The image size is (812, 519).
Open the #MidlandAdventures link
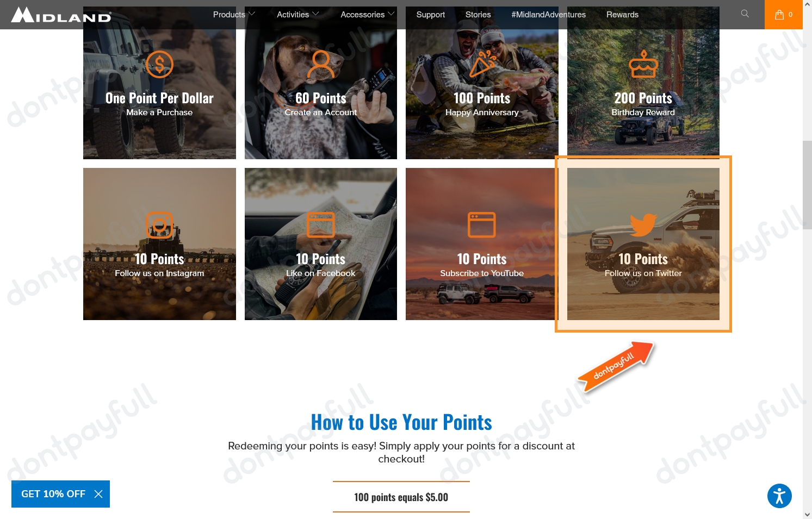[x=549, y=15]
